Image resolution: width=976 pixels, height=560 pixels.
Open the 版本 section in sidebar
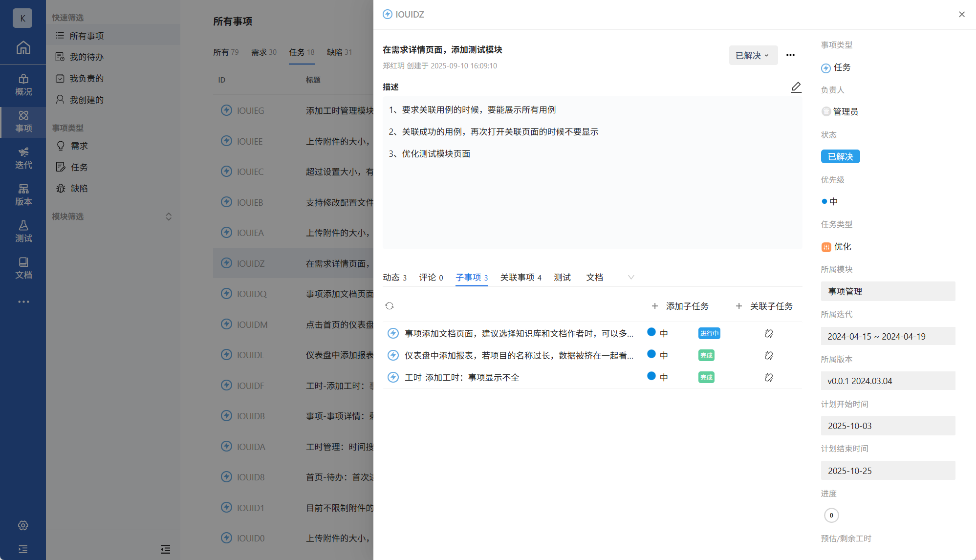pyautogui.click(x=23, y=194)
